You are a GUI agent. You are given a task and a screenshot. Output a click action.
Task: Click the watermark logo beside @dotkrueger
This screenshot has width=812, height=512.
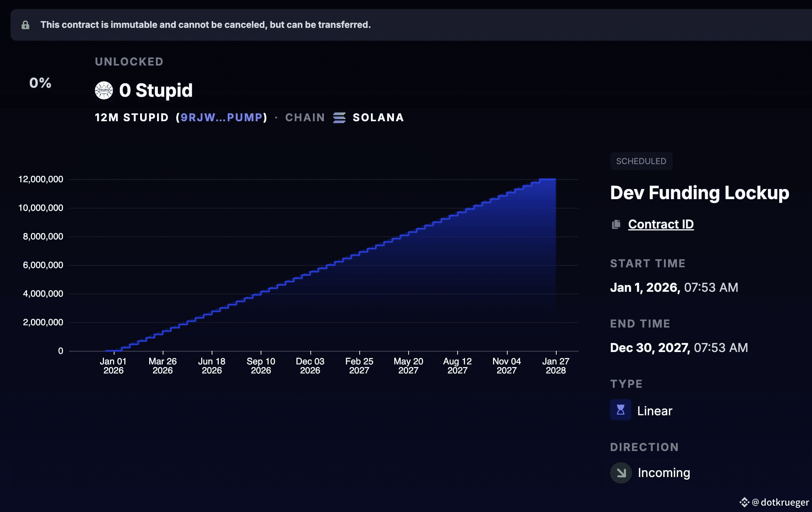click(x=744, y=502)
